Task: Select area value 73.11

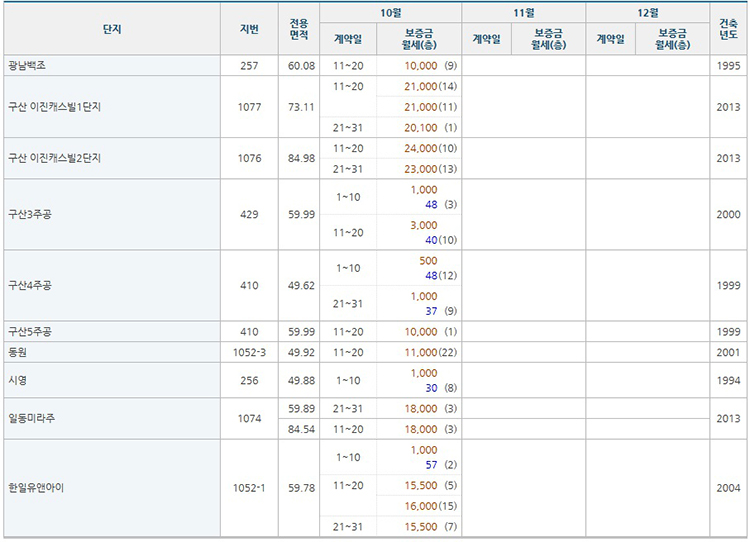Action: pos(301,107)
